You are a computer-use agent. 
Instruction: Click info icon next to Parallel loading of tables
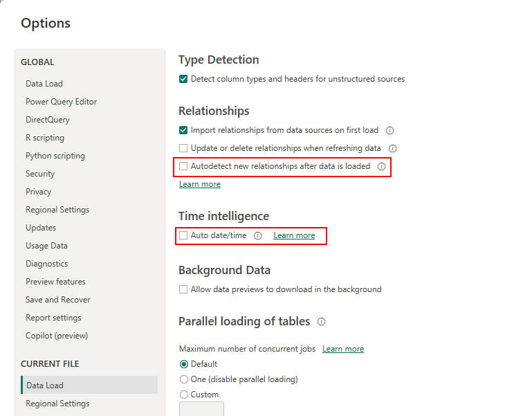pos(321,322)
